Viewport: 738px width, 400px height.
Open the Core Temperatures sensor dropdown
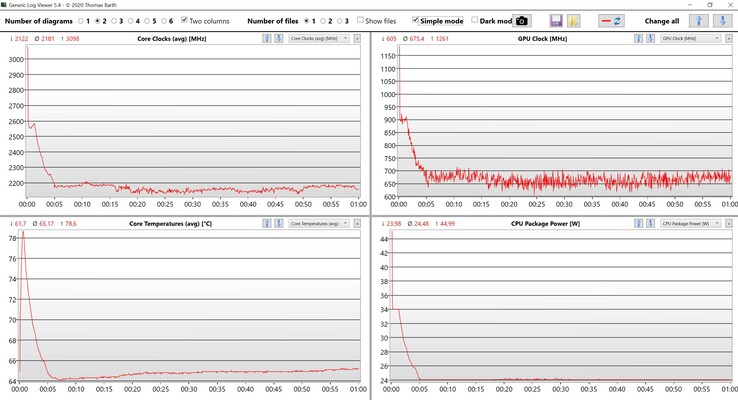tap(318, 224)
